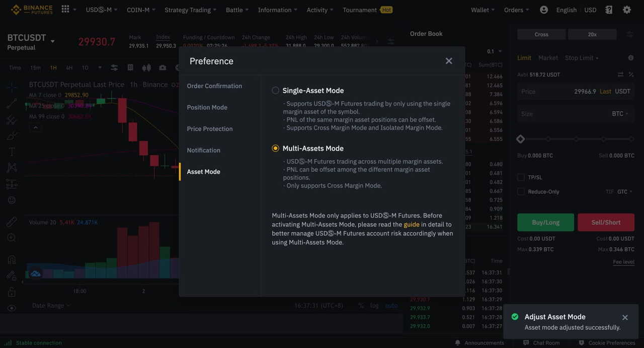Click the transfer arrows icon near balance

click(620, 75)
